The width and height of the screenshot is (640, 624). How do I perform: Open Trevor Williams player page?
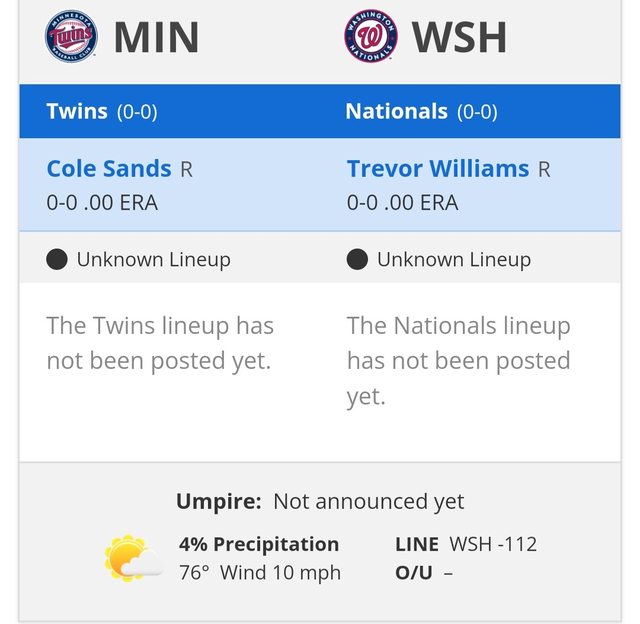pos(437,169)
